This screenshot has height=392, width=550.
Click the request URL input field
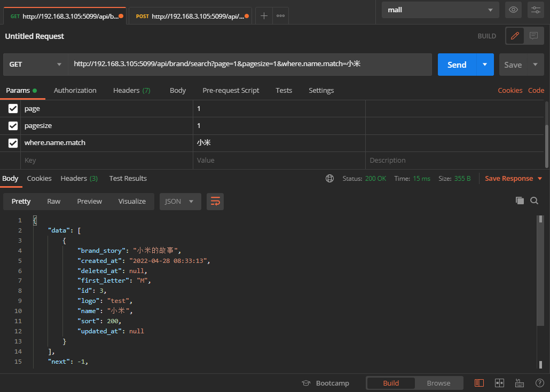[249, 64]
